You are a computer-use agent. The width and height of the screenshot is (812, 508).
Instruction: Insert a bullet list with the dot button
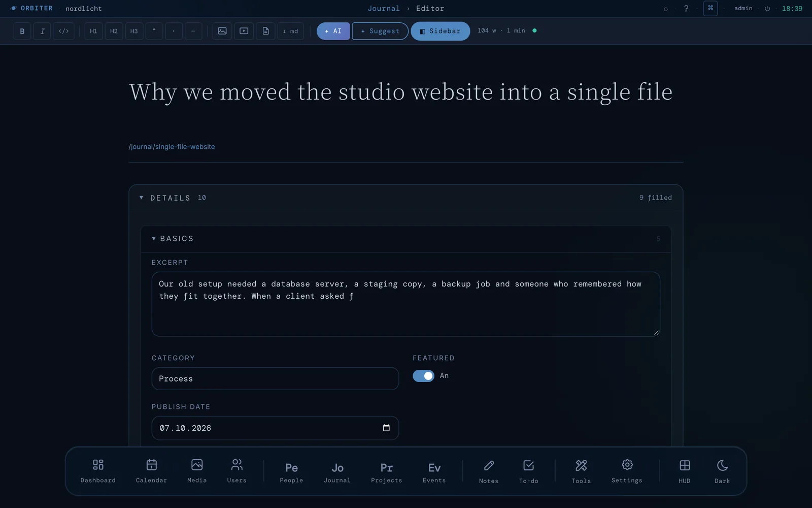coord(174,31)
